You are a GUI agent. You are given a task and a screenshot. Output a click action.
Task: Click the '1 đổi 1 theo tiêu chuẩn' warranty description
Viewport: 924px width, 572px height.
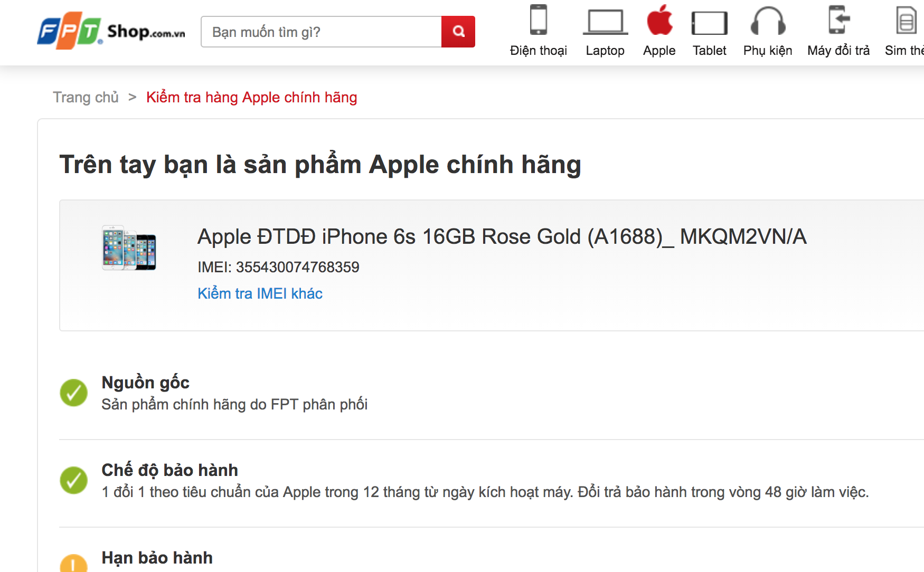click(x=485, y=492)
